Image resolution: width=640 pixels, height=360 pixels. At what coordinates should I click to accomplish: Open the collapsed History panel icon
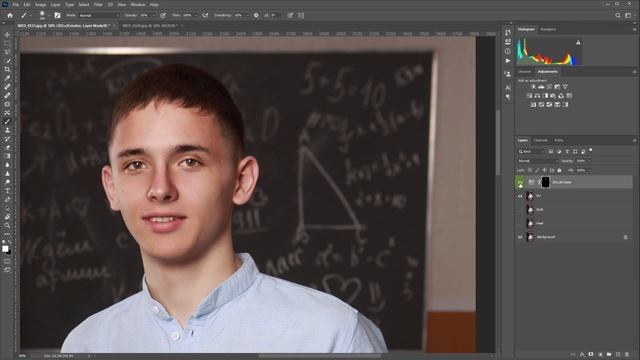[x=508, y=32]
